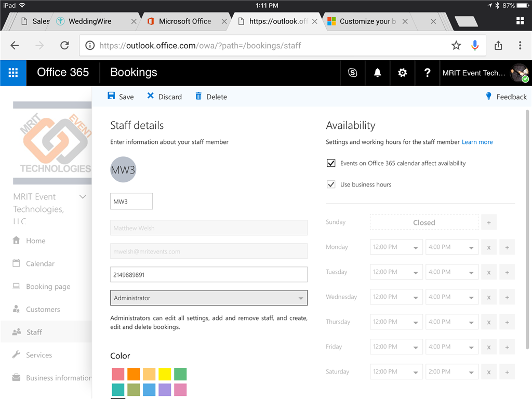The width and height of the screenshot is (532, 399).
Task: Add Sunday hours with the plus button
Action: coord(488,222)
